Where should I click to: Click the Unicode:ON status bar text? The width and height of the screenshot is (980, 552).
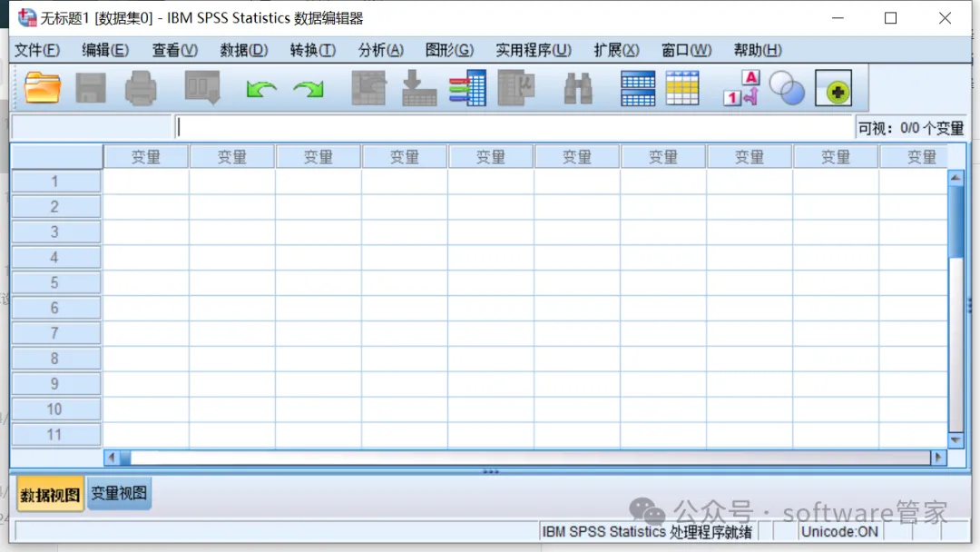(x=839, y=532)
